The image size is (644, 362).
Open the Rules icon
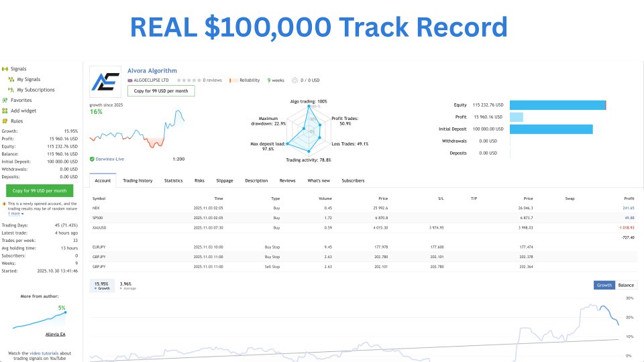5,121
